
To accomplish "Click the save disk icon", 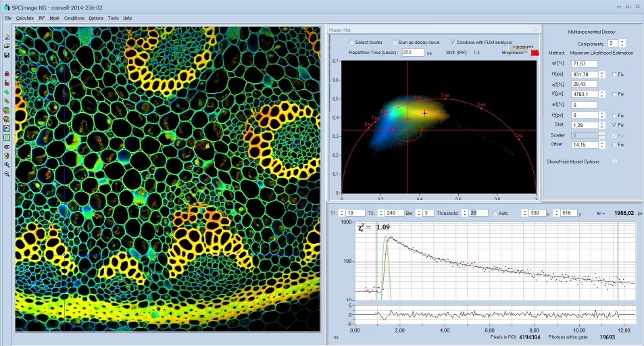I will click(x=7, y=55).
